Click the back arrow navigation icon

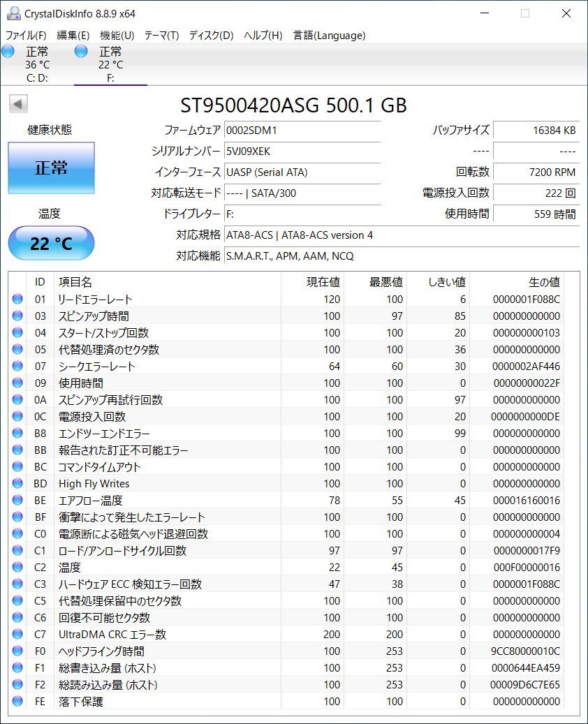[17, 103]
